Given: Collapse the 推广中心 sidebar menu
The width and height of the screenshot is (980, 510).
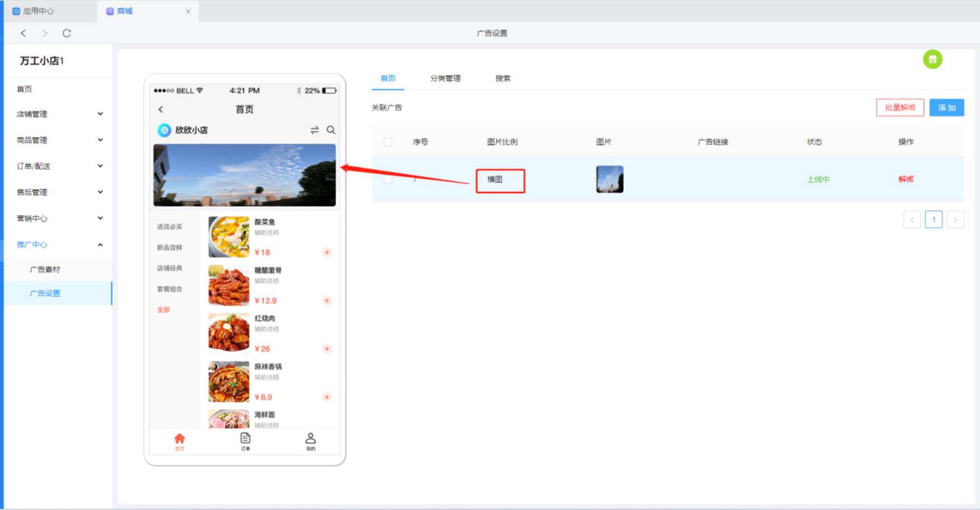Looking at the screenshot, I should 59,244.
